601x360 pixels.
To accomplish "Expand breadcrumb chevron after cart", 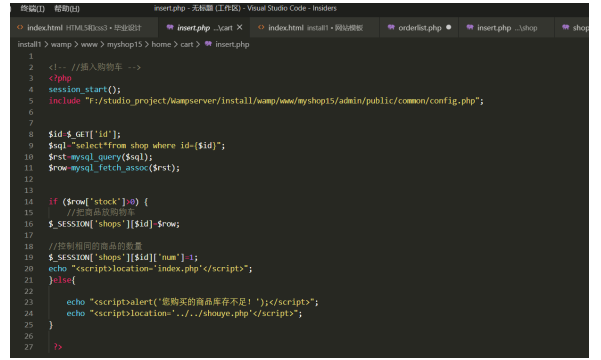I will pyautogui.click(x=198, y=44).
